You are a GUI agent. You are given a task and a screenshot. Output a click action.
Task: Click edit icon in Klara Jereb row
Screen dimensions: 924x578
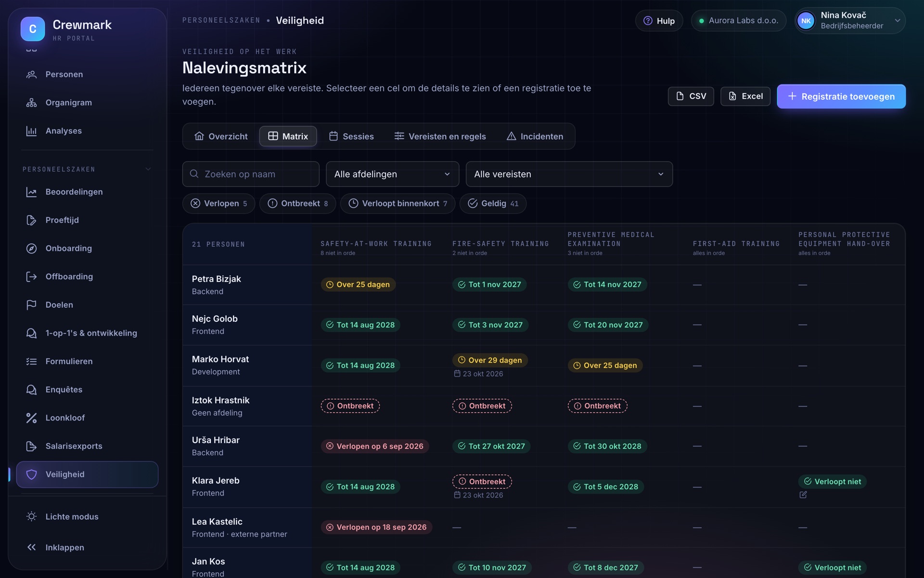coord(803,495)
